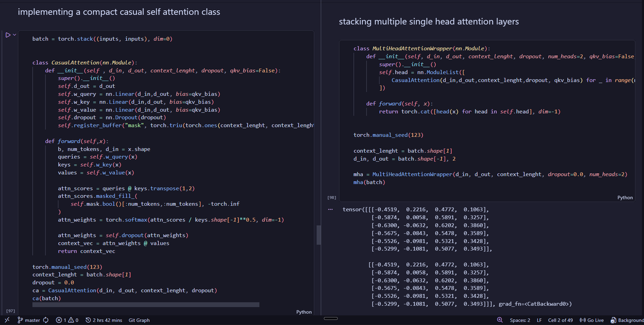Open Git Graph from the status bar
The height and width of the screenshot is (325, 644).
tap(139, 320)
